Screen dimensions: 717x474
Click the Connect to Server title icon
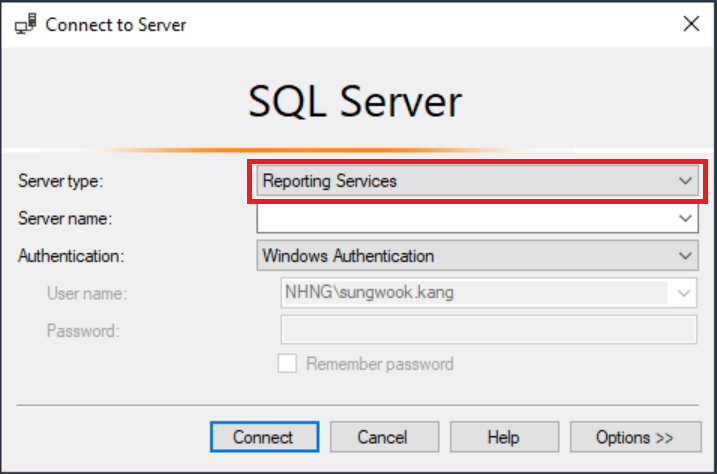[x=25, y=24]
